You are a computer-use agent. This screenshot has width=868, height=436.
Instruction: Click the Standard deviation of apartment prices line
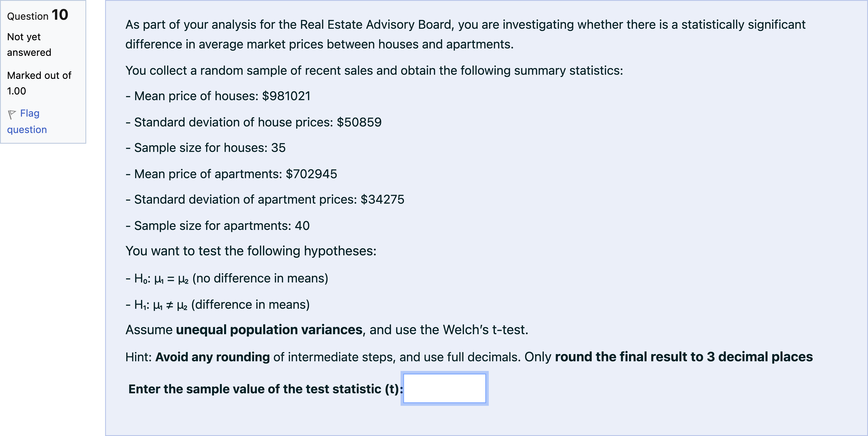pyautogui.click(x=265, y=200)
